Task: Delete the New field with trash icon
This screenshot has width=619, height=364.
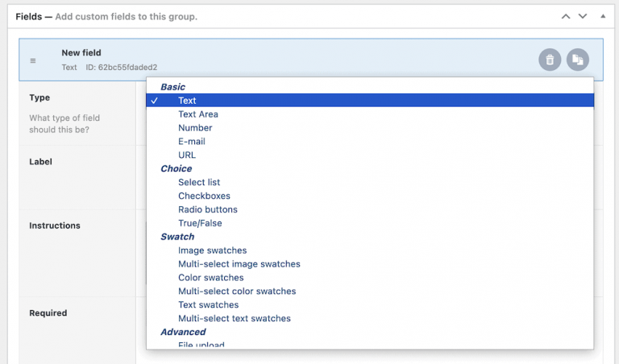Action: click(550, 60)
